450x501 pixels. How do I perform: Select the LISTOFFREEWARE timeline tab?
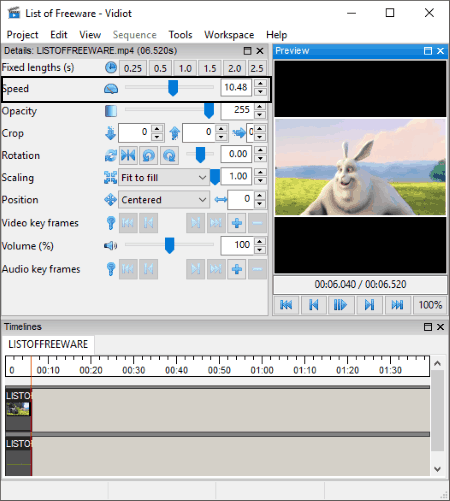tap(48, 344)
